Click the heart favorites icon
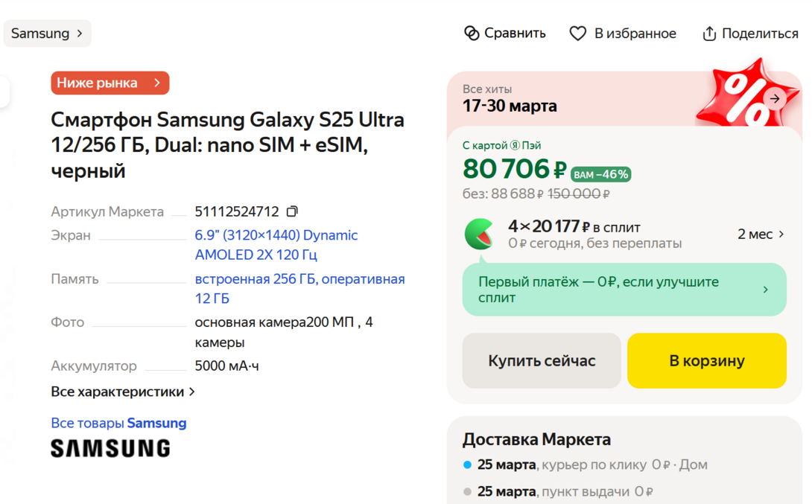The image size is (812, 504). point(578,34)
